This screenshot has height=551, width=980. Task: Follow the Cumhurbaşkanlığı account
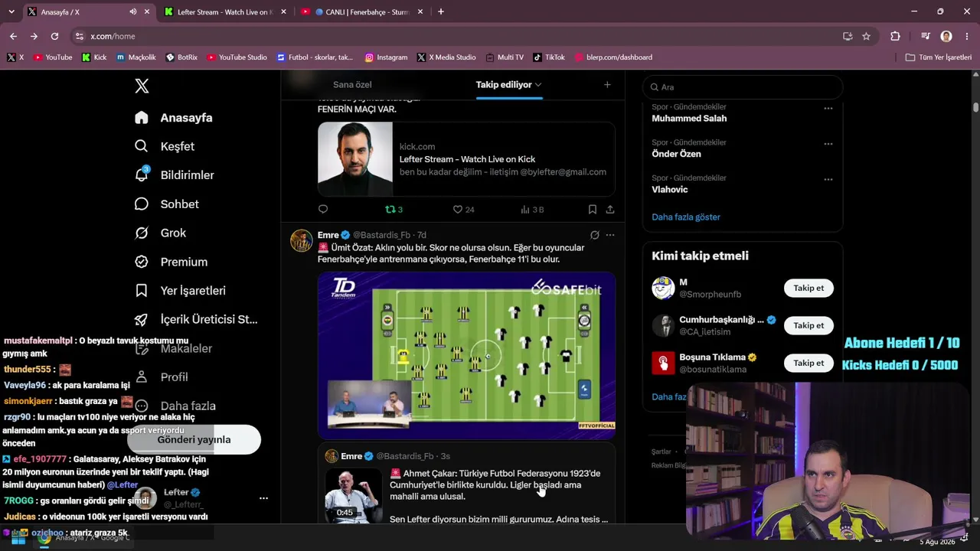point(808,325)
